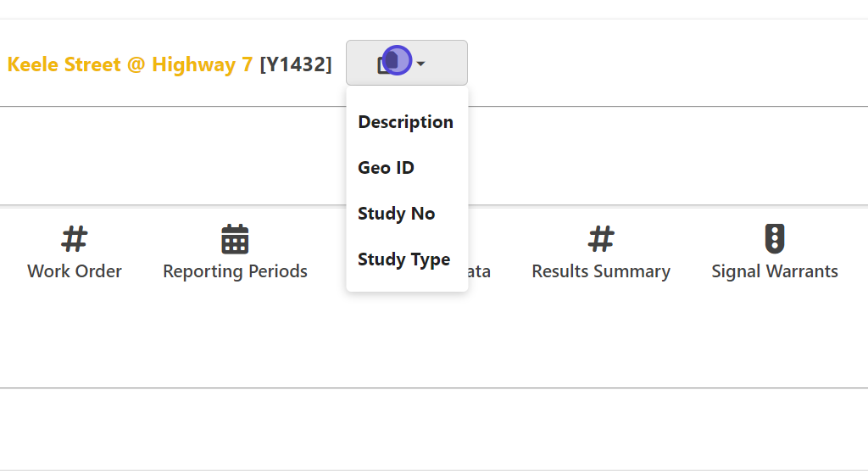The height and width of the screenshot is (474, 868).
Task: Select the Signal Warrants traffic light icon
Action: tap(775, 239)
